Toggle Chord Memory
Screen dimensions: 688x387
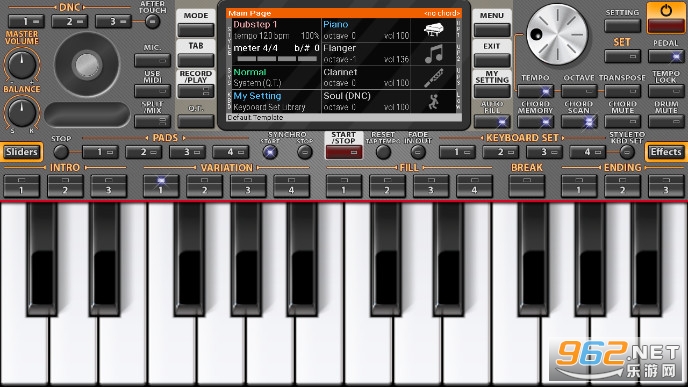tap(535, 121)
